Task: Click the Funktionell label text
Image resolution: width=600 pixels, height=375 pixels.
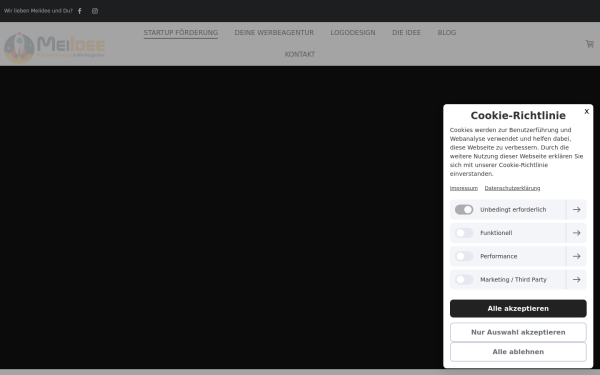Action: (x=496, y=233)
